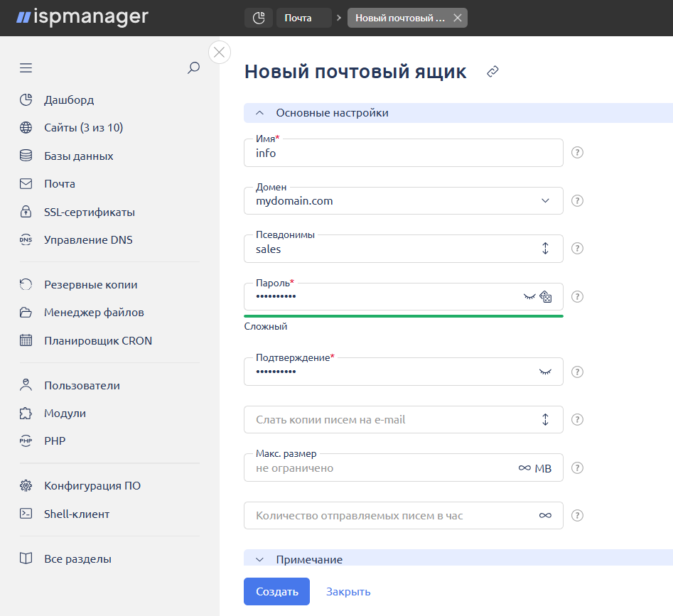Open the sidebar search magnifier

coord(193,68)
